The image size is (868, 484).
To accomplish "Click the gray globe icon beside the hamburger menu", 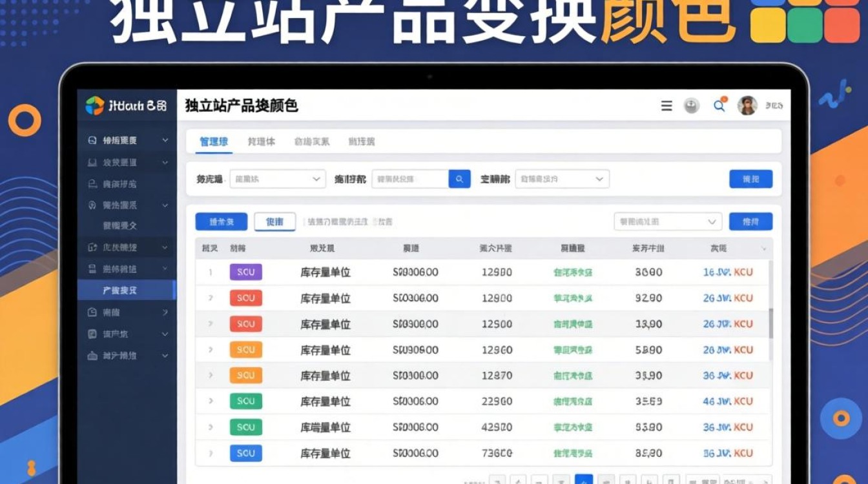I will 692,106.
